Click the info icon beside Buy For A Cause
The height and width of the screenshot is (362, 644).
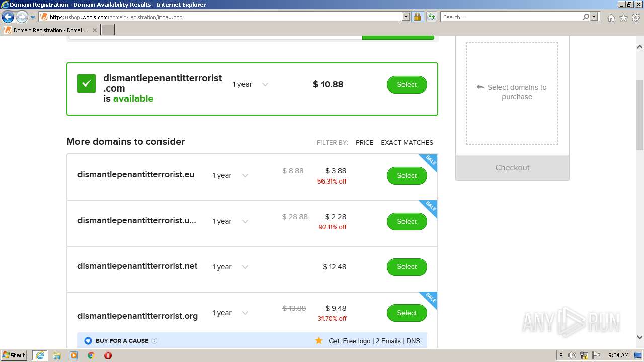coord(154,341)
